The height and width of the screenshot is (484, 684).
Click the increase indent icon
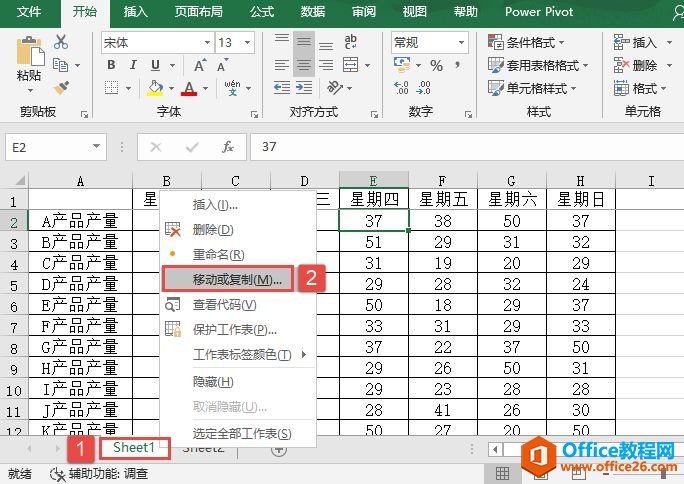point(304,88)
